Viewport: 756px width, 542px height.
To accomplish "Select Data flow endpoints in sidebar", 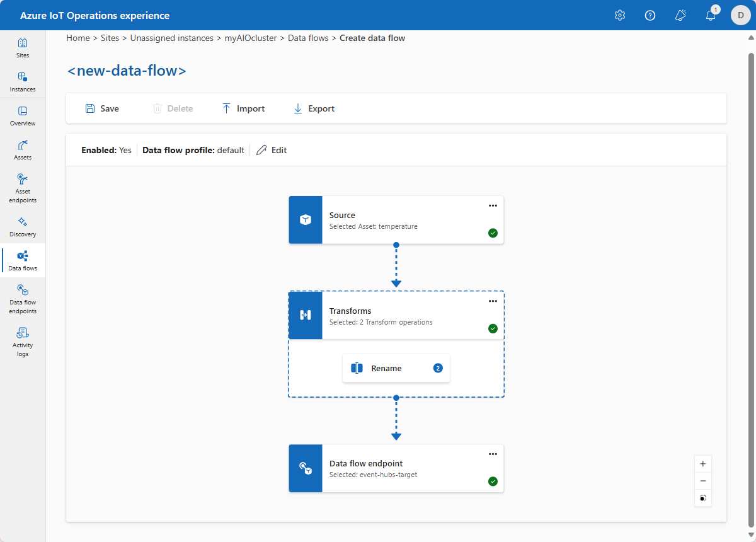I will tap(23, 299).
